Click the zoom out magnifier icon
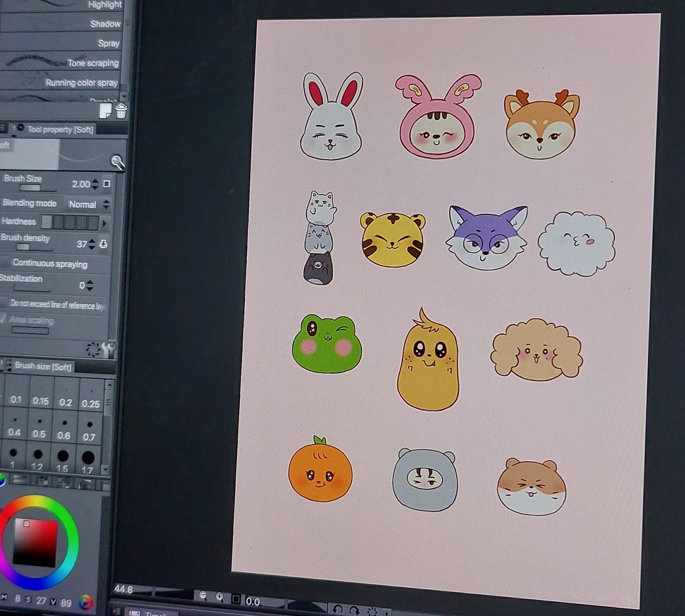Screen dimensions: 685x616 coord(203,595)
